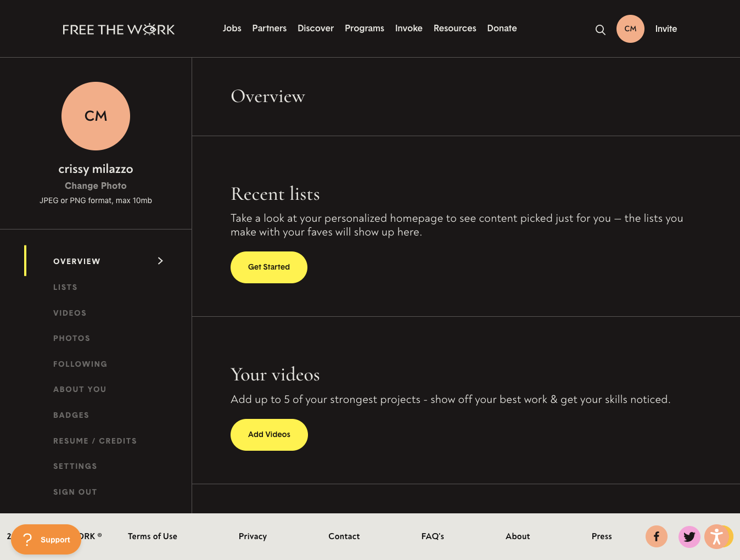This screenshot has width=740, height=560.
Task: Open the Support help widget
Action: [x=46, y=539]
